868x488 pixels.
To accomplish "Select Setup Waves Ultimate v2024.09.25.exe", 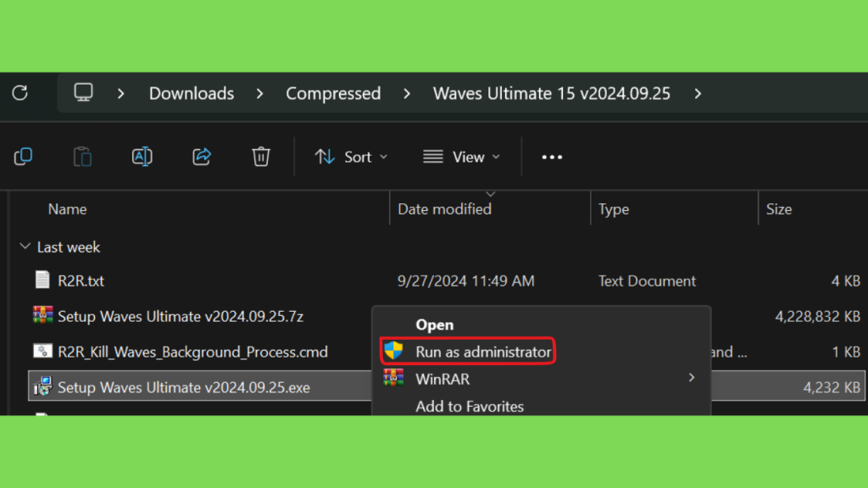I will pyautogui.click(x=184, y=387).
